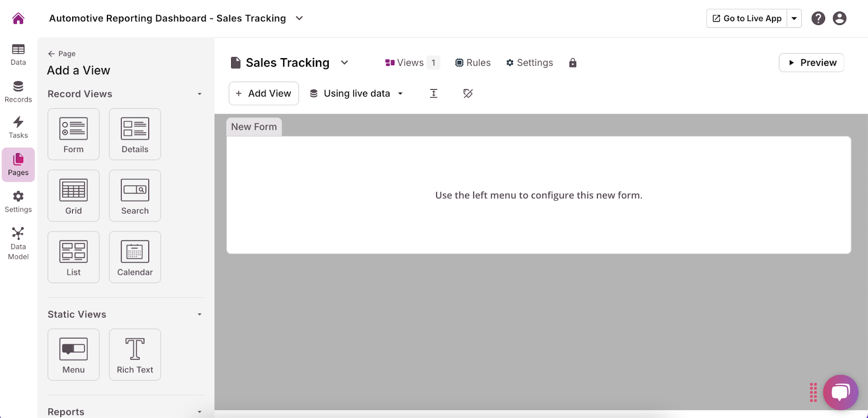
Task: Click the Preview button
Action: click(x=811, y=62)
